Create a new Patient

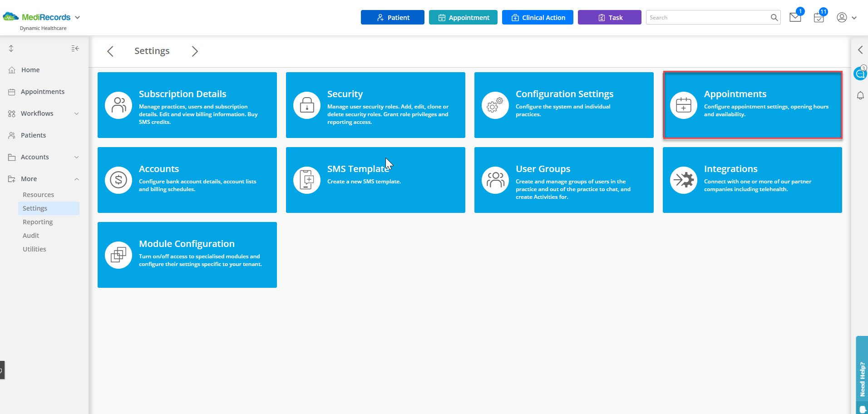coord(392,17)
